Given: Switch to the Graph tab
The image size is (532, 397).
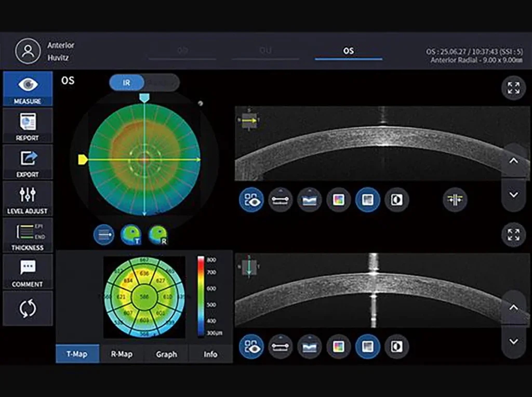Looking at the screenshot, I should pyautogui.click(x=166, y=354).
